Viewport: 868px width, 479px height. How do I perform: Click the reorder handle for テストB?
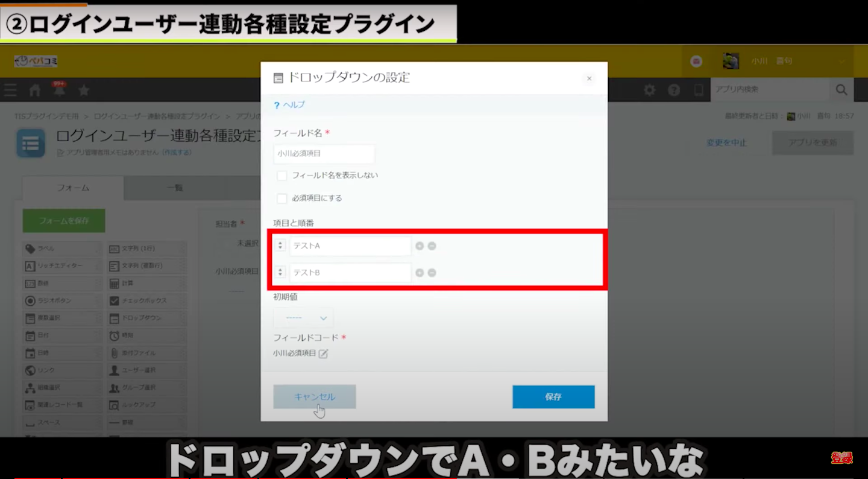pos(280,273)
